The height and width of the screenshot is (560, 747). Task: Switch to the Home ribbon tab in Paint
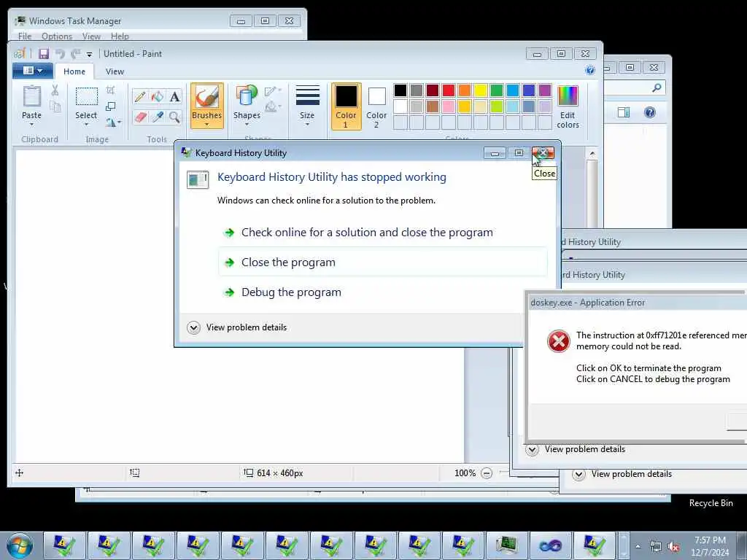pyautogui.click(x=74, y=71)
